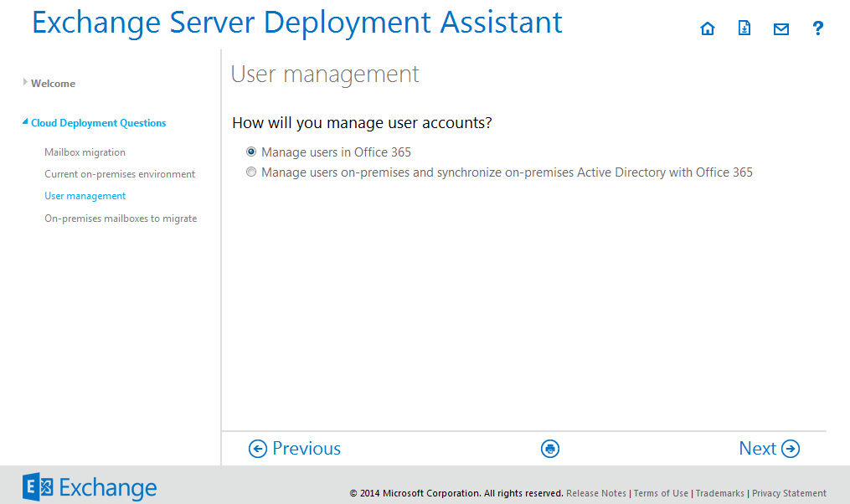Select Manage users on-premises radio option
850x504 pixels.
(x=251, y=172)
